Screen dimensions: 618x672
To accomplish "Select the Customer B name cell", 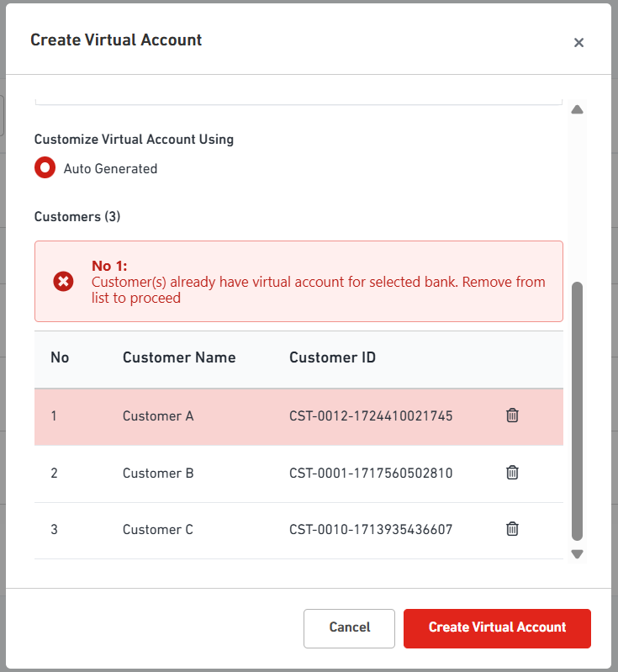I will [158, 473].
